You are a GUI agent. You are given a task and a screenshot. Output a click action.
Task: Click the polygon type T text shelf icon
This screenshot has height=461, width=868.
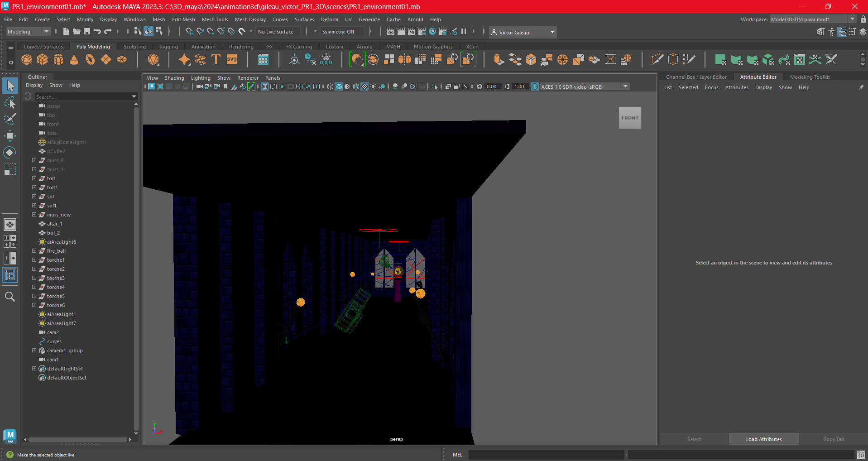click(x=216, y=59)
